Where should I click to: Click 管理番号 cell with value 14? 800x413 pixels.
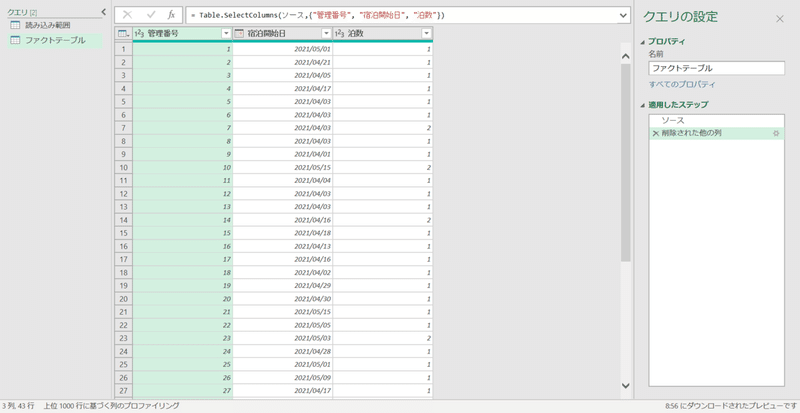183,220
